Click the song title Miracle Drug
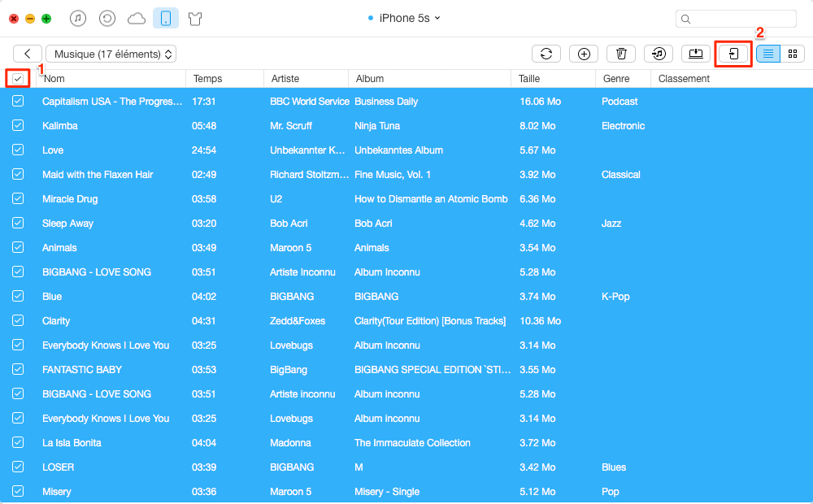Screen dimensions: 813x504 (70, 199)
